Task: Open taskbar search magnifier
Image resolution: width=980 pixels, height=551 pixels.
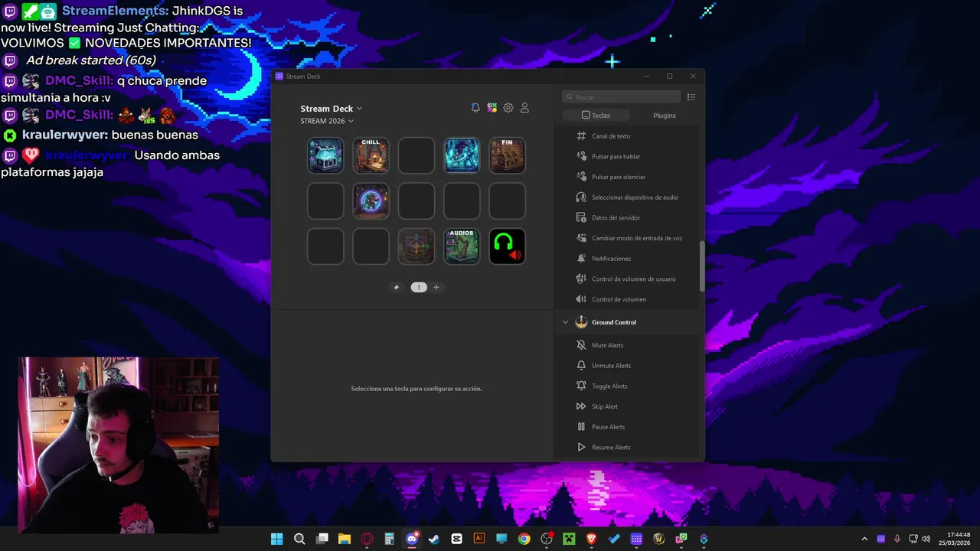Action: tap(299, 539)
